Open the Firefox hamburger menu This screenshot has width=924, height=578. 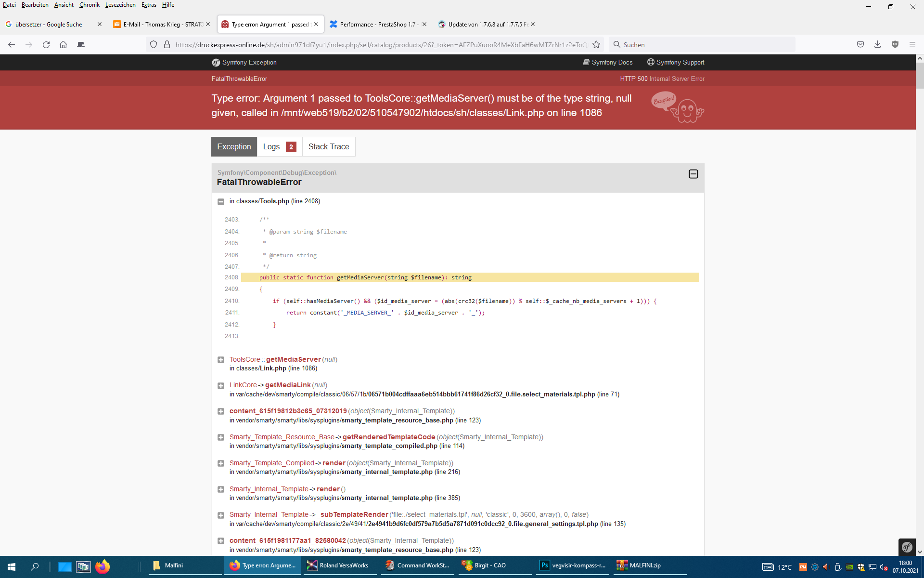912,44
